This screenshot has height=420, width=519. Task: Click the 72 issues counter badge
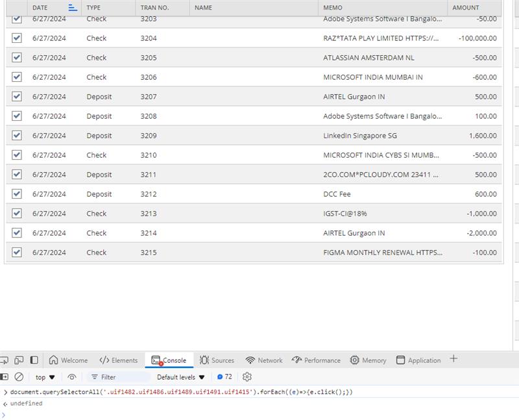[224, 377]
